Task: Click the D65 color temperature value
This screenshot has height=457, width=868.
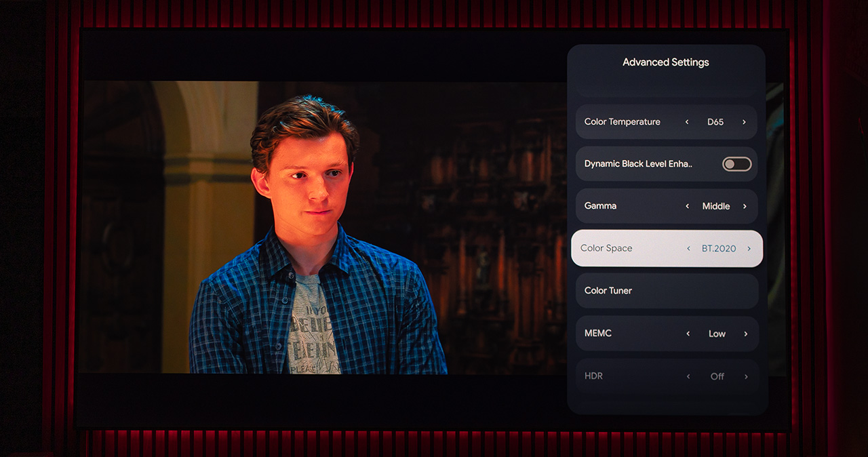Action: pyautogui.click(x=715, y=122)
